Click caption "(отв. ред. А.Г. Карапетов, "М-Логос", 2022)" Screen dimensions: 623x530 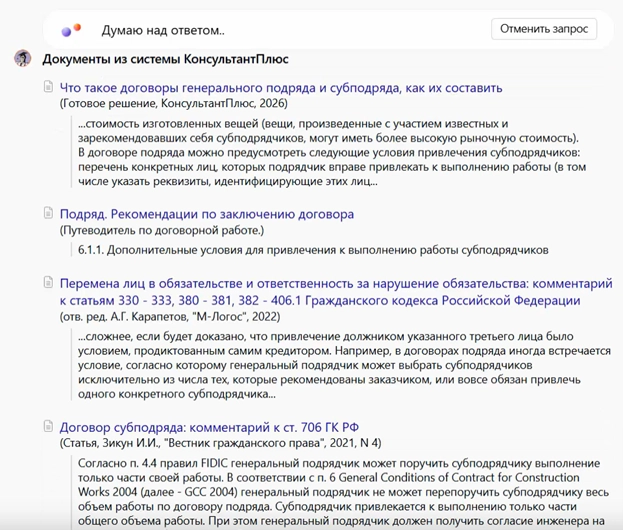click(170, 317)
